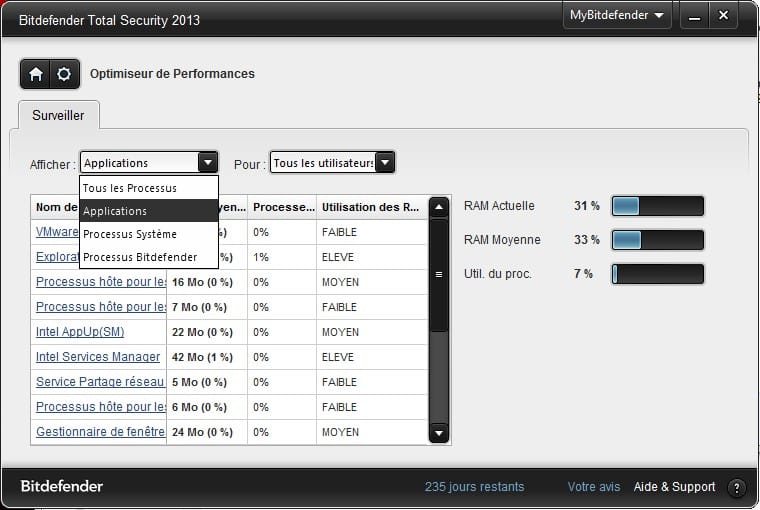Click the RAM Actuelle progress bar
The image size is (760, 510).
coord(658,206)
